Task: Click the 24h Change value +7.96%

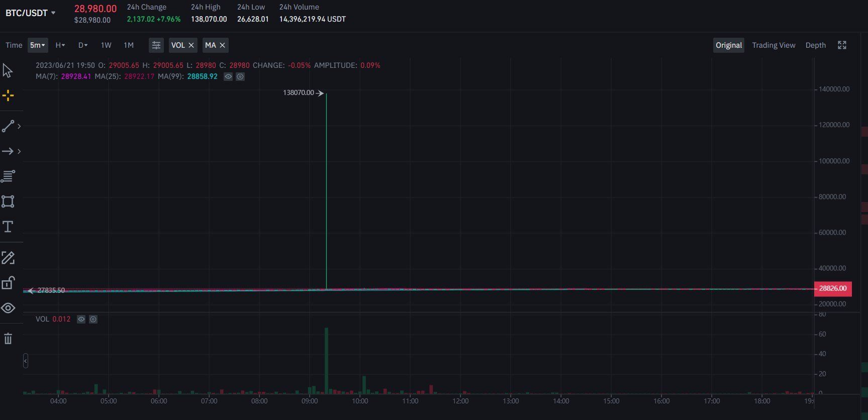Action: [x=168, y=19]
